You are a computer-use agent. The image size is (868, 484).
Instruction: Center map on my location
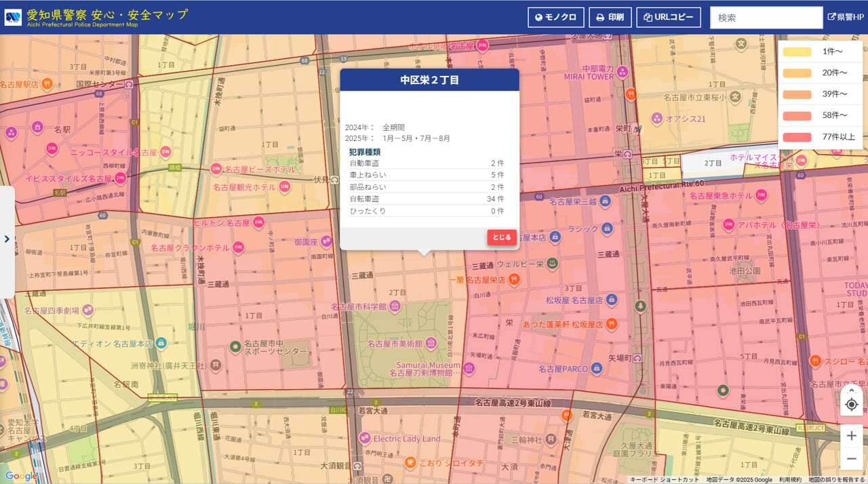click(852, 405)
